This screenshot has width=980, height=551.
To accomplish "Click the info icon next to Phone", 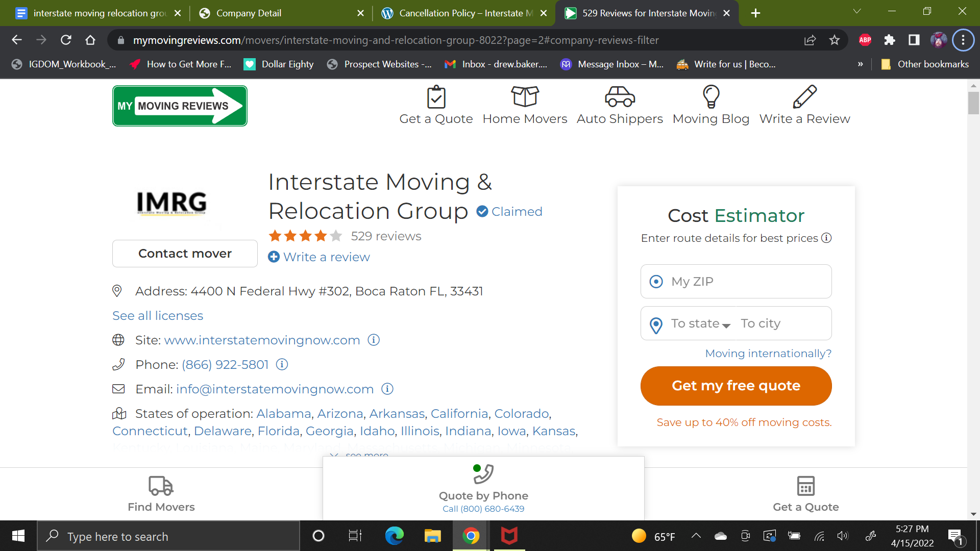I will (282, 364).
